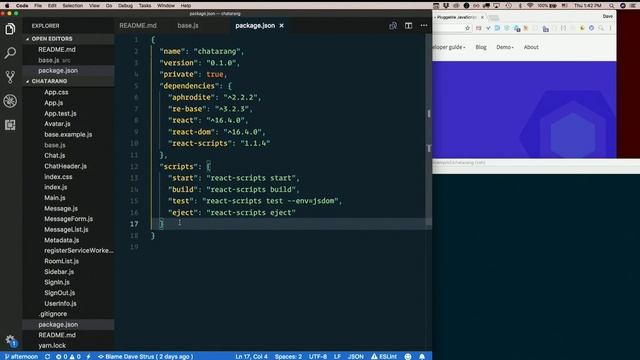The height and width of the screenshot is (360, 640).
Task: Open errors and warnings count in status bar
Action: (68, 356)
